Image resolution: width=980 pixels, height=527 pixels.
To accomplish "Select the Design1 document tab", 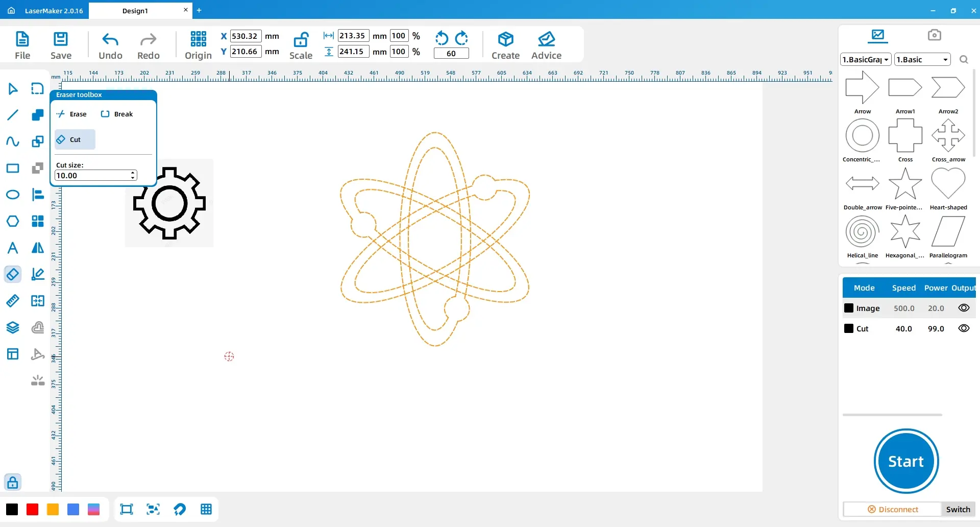I will pyautogui.click(x=135, y=11).
